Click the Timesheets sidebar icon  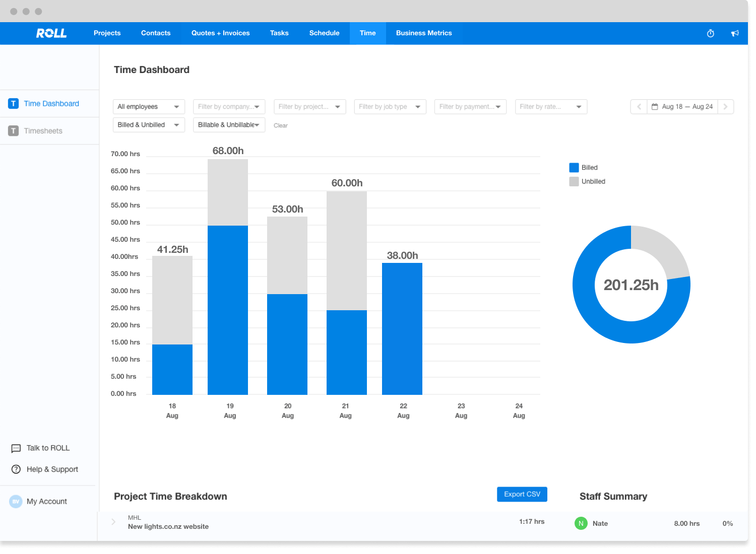click(14, 131)
